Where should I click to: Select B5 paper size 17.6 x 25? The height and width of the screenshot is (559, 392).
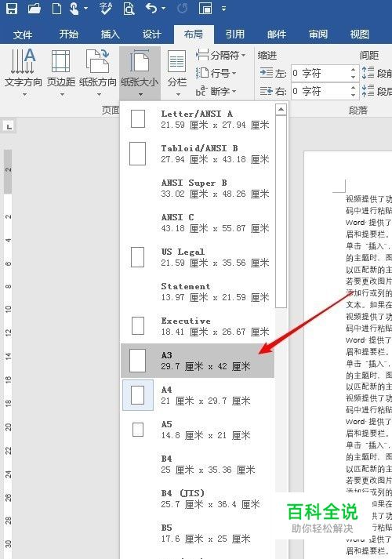pos(198,533)
